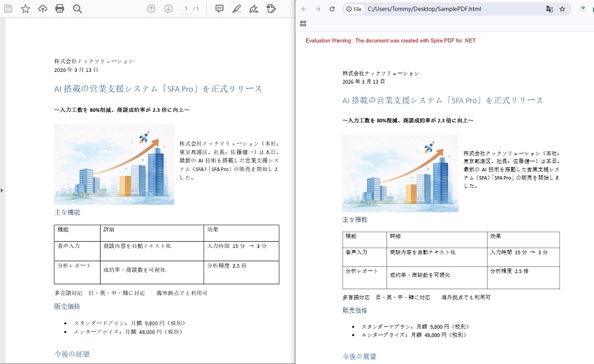Screen dimensions: 594x364
Task: Click the File site info chip
Action: pos(354,9)
